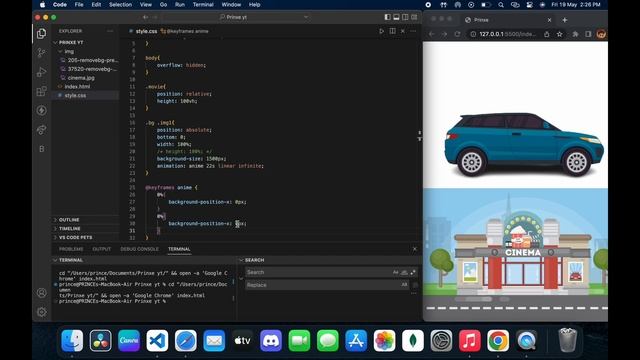Click the editor Run play icon
Viewport: 640px width, 360px height.
[x=381, y=31]
